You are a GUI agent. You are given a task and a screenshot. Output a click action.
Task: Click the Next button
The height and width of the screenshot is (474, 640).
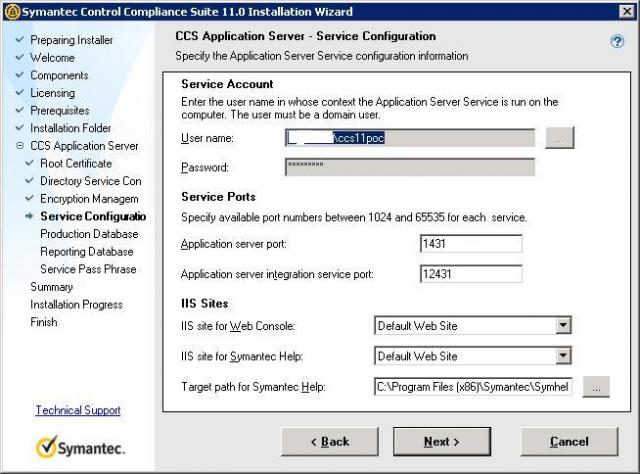click(x=442, y=441)
